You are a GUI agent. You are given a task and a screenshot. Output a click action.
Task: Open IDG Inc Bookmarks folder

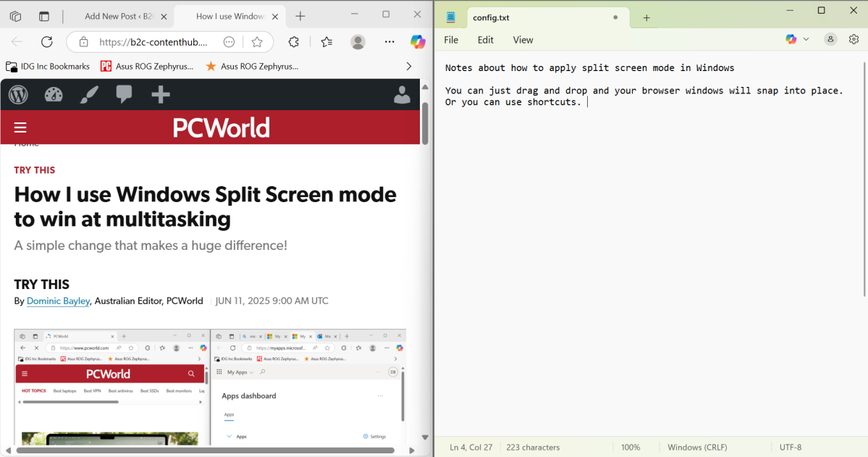pyautogui.click(x=48, y=67)
